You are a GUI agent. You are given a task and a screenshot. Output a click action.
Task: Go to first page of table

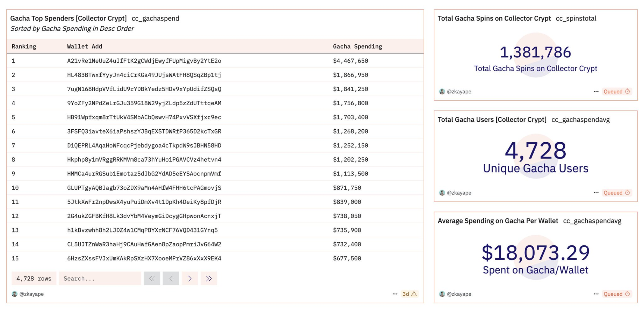coord(152,279)
